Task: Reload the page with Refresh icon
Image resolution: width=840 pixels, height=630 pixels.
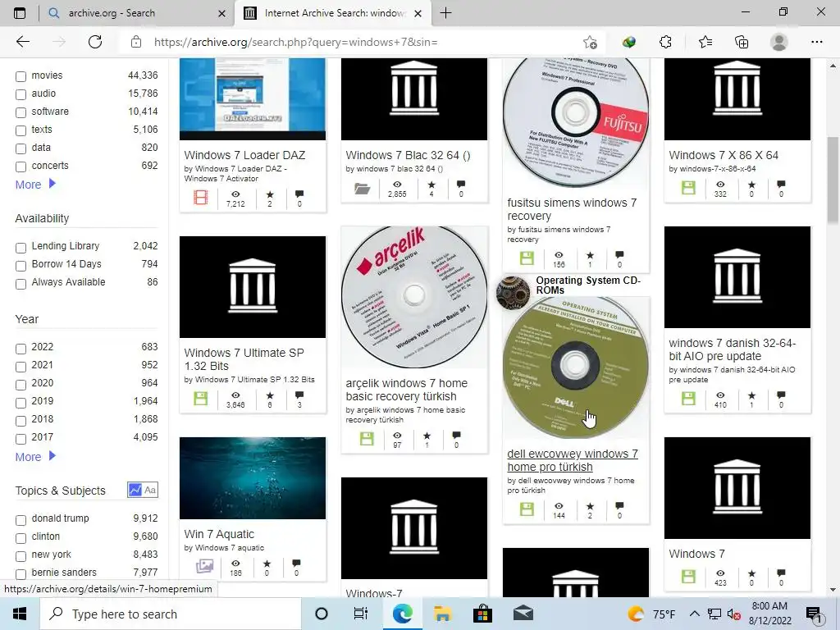Action: click(x=95, y=42)
